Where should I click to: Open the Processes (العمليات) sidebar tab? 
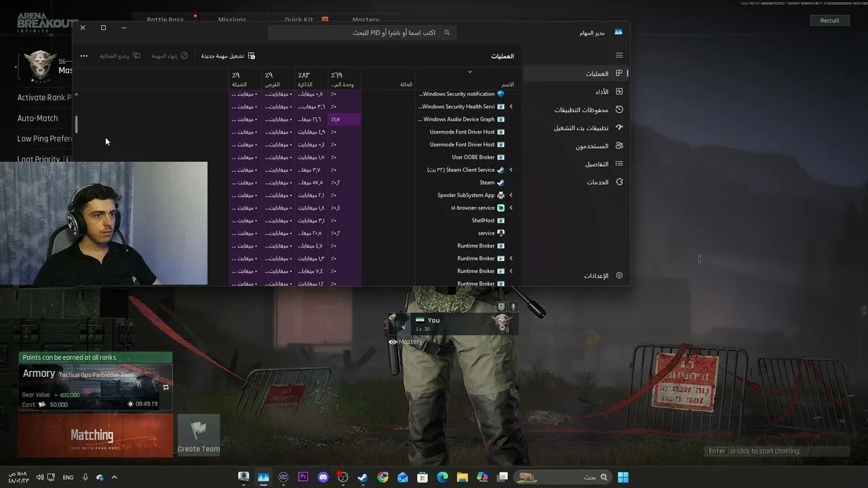coord(576,73)
